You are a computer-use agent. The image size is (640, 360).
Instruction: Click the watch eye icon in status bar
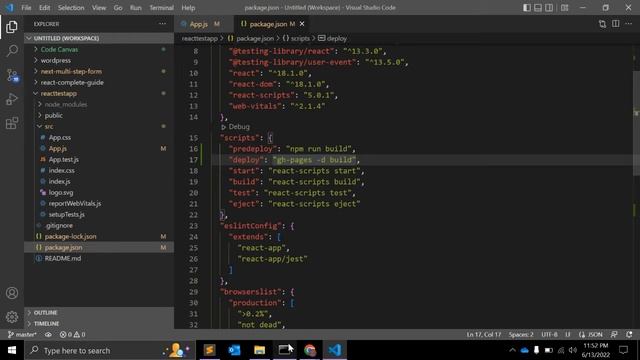pos(48,334)
